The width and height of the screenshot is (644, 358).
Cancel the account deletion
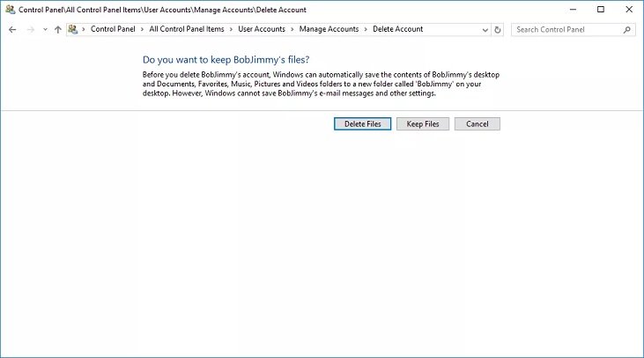pyautogui.click(x=477, y=124)
